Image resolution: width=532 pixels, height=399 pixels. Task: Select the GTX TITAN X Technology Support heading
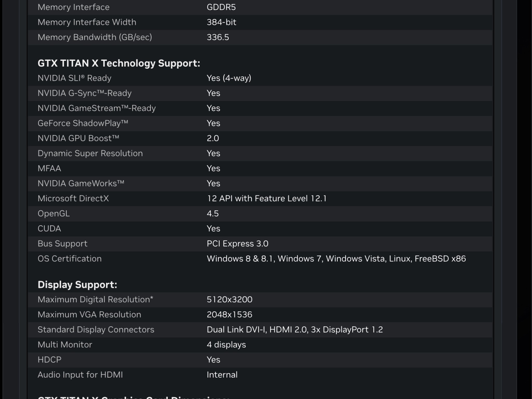119,63
